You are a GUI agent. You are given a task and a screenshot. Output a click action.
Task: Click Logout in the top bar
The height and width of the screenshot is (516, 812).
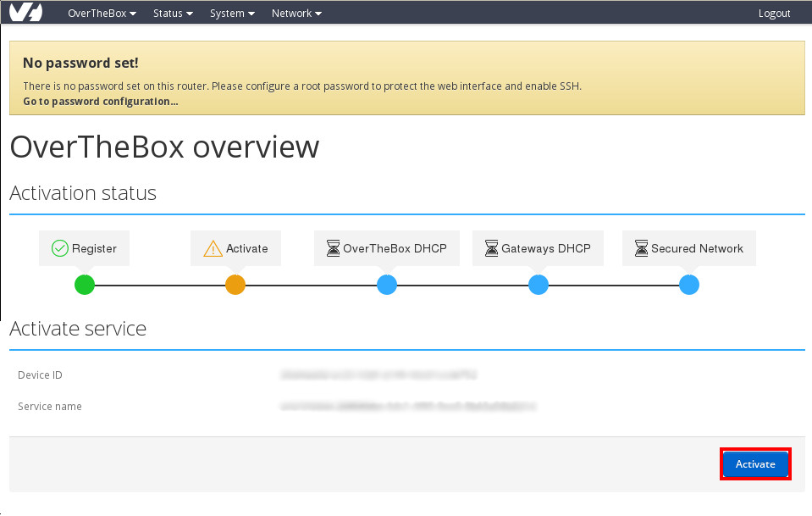pyautogui.click(x=774, y=13)
